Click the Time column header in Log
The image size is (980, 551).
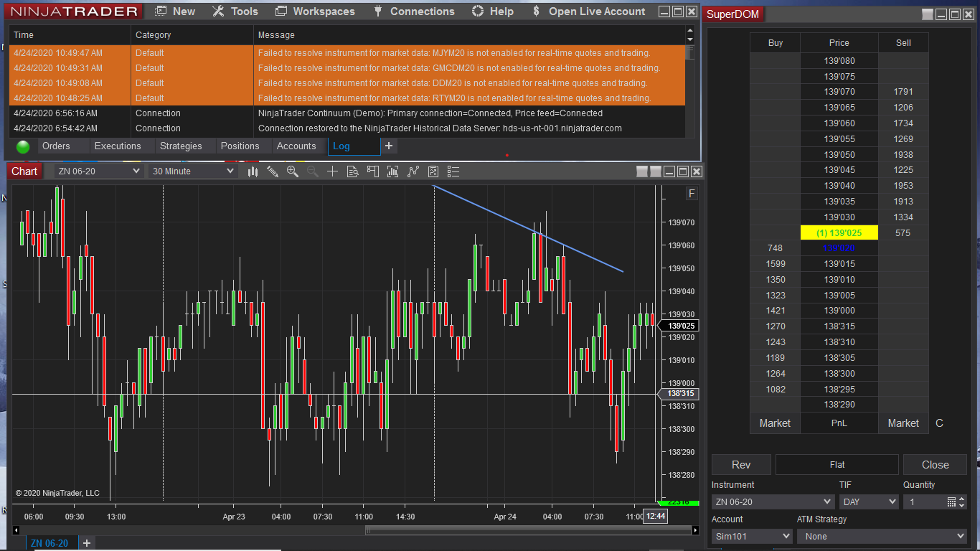point(70,34)
